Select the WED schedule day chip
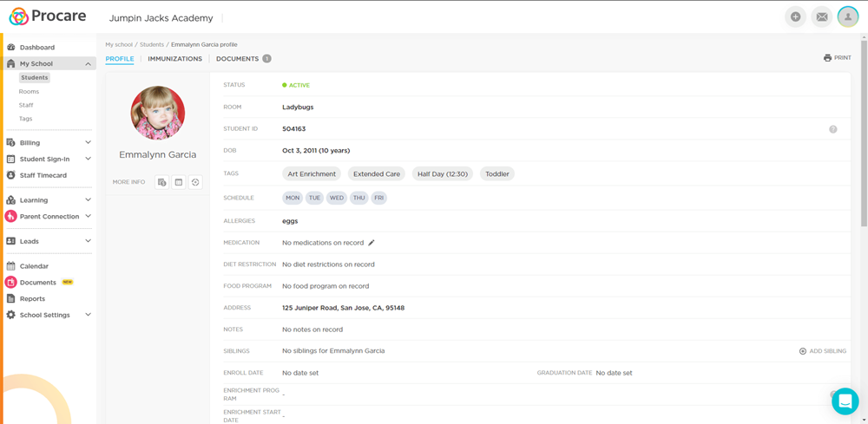Viewport: 868px width, 424px height. point(337,198)
